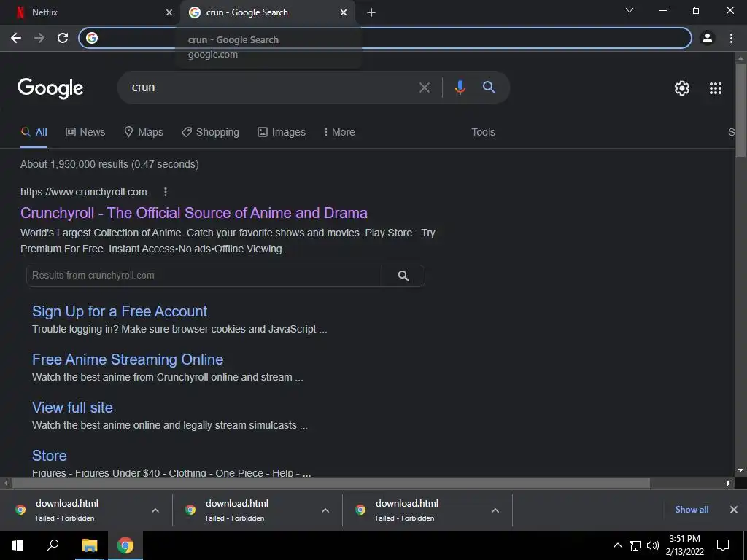
Task: Reload the current page
Action: point(63,38)
